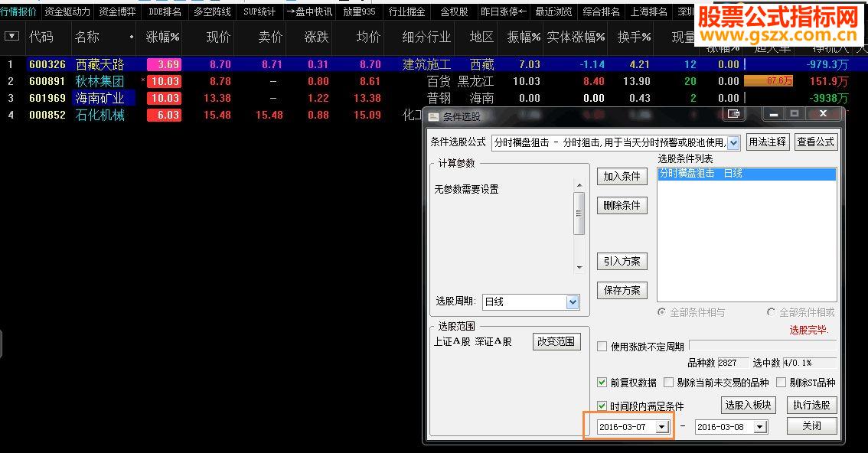Open the 条件选股公式 formula dropdown
The width and height of the screenshot is (868, 453).
pos(733,142)
